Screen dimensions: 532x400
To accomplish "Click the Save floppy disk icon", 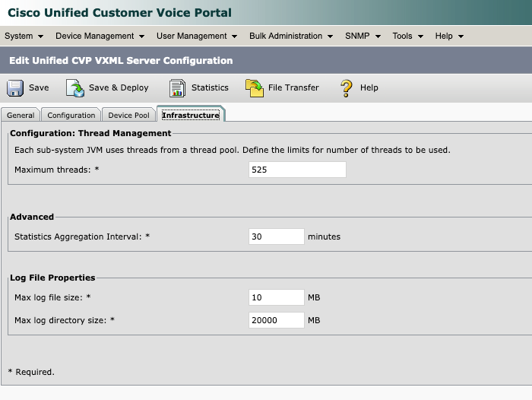I will [x=15, y=88].
